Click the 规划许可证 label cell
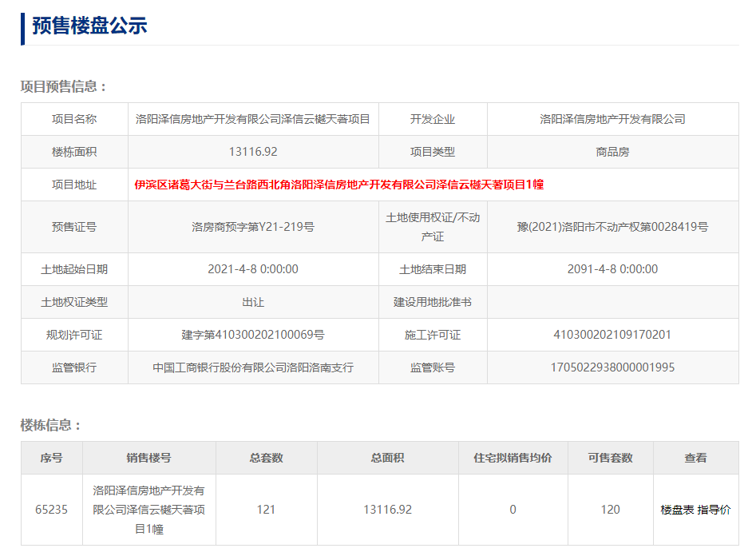Viewport: 756px width, 560px height. (x=74, y=335)
